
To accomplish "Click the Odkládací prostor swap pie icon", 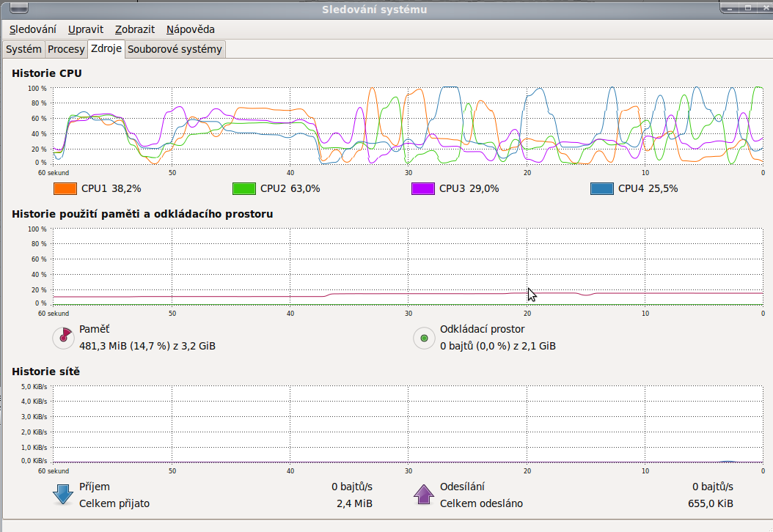I will (x=423, y=338).
